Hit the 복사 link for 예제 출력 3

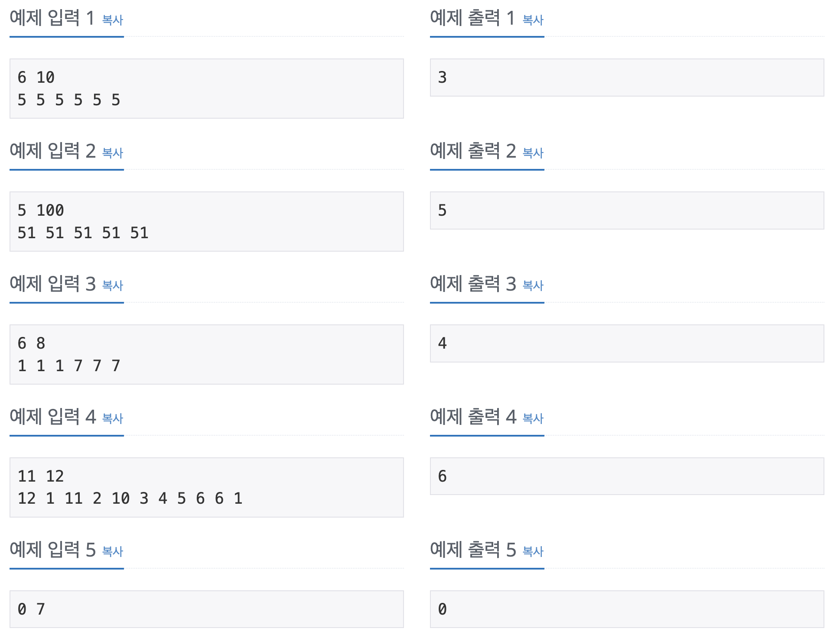click(533, 285)
